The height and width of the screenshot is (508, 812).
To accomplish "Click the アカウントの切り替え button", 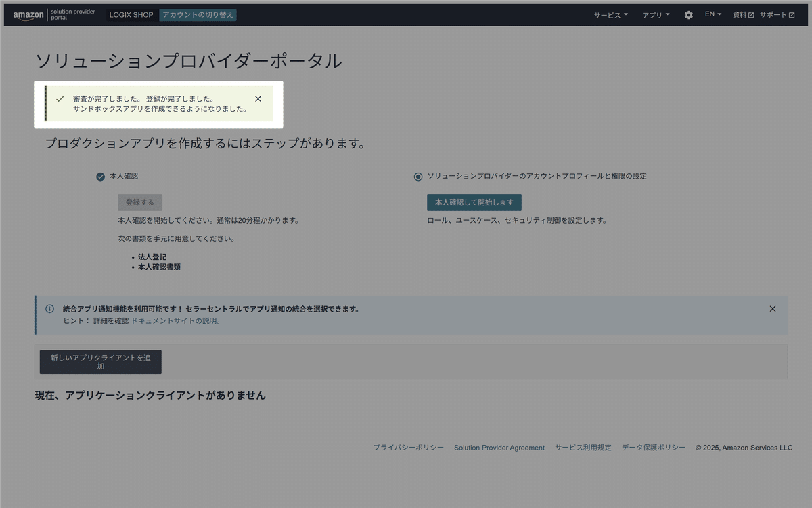I will click(198, 14).
